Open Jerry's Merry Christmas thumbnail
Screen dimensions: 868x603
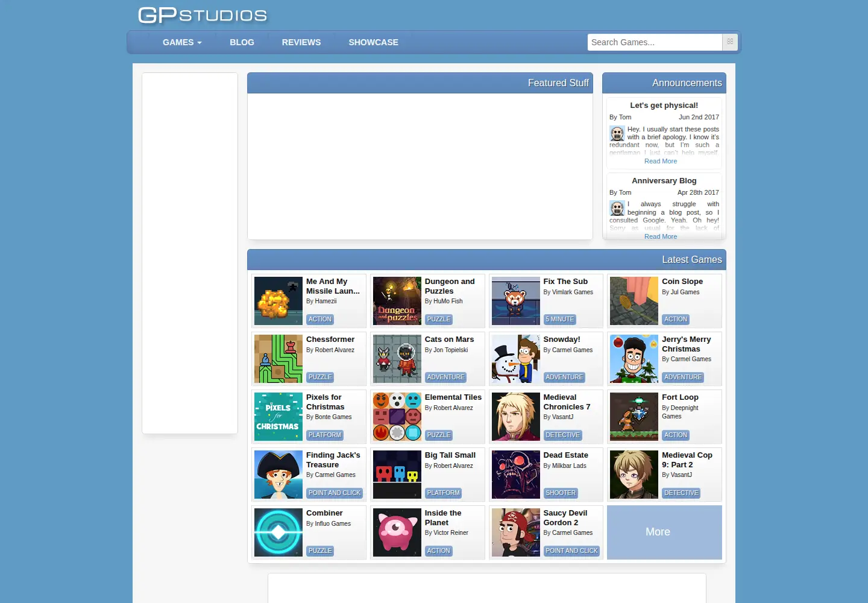click(x=634, y=359)
